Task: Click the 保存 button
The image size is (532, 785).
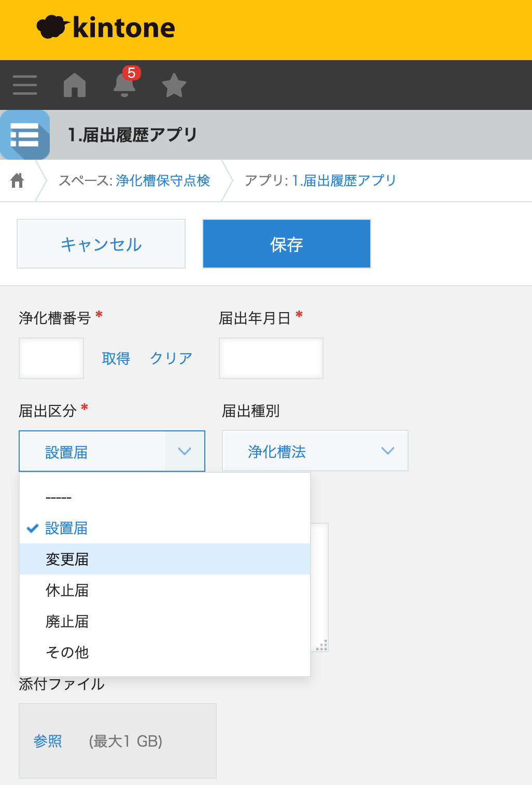Action: tap(287, 244)
